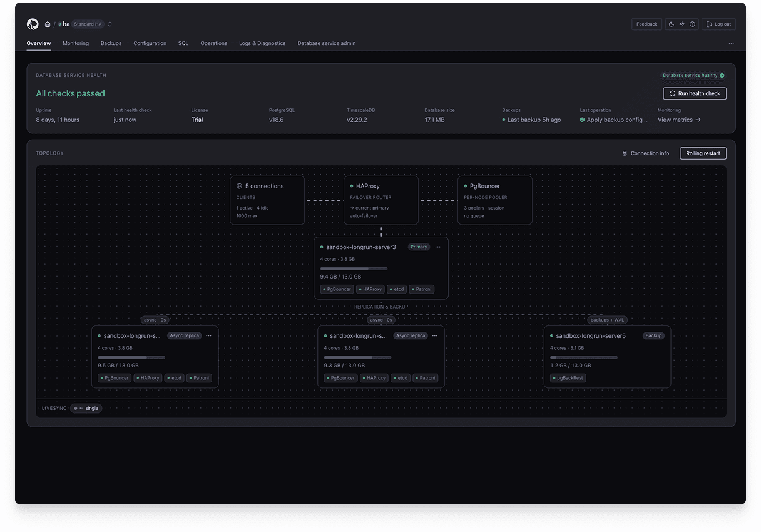Click the Log out button

[718, 24]
